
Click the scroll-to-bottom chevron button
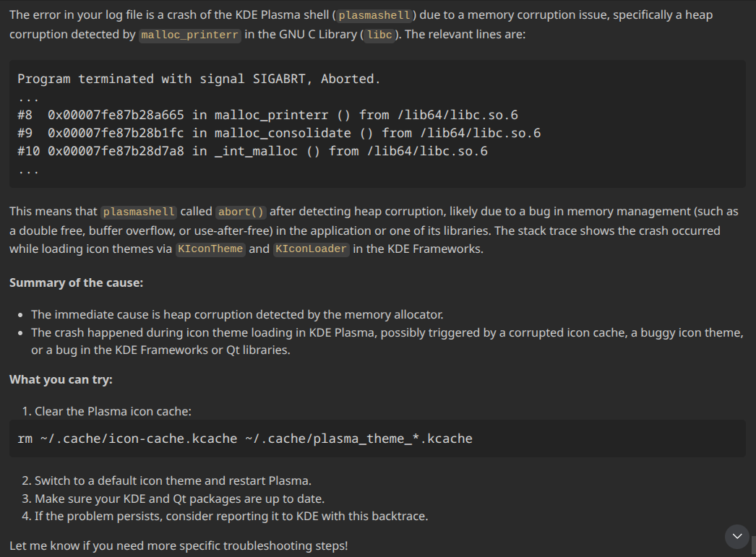point(737,536)
